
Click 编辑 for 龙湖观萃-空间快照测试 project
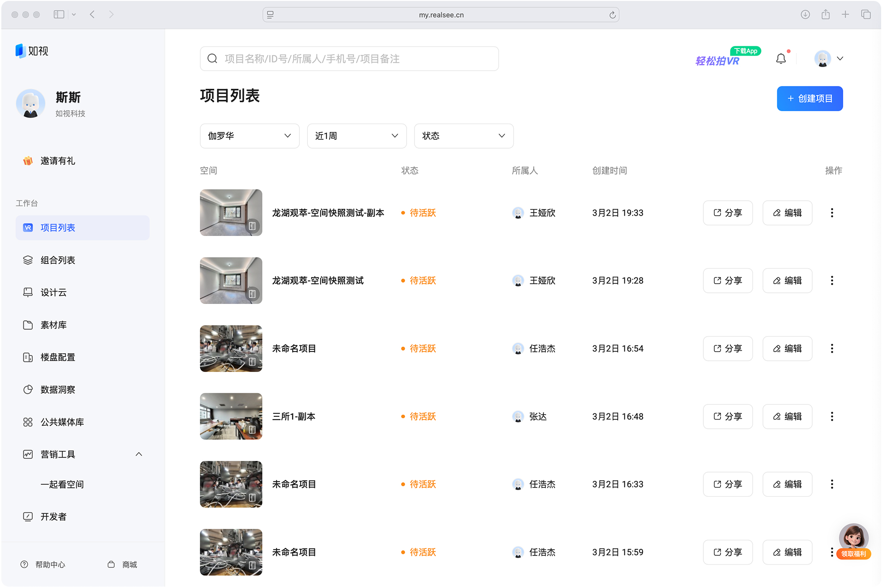(x=787, y=281)
